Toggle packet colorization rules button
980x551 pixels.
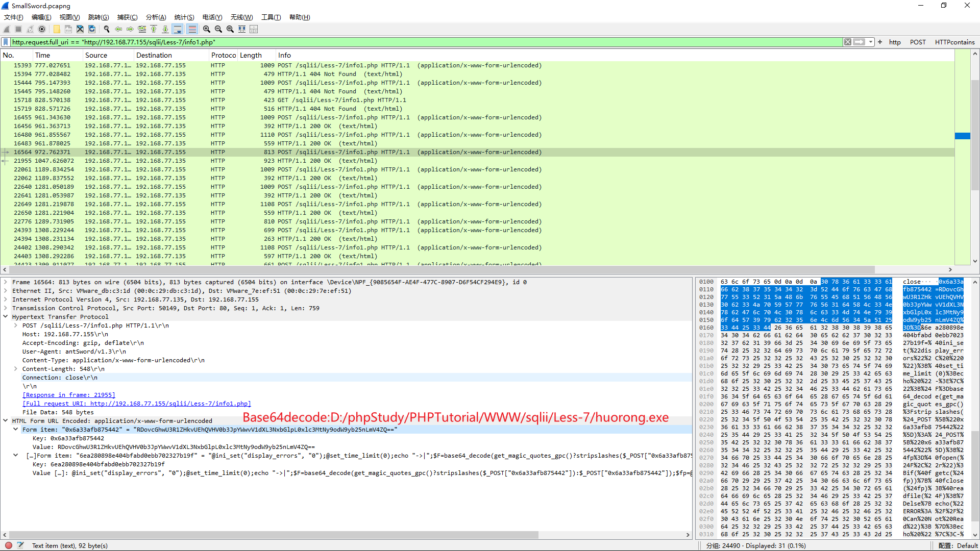click(x=192, y=29)
